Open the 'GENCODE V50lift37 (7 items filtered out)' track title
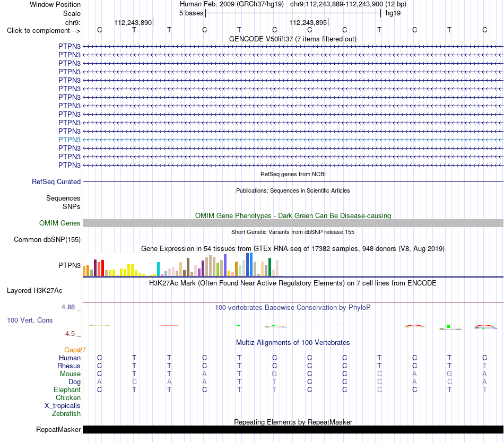Image resolution: width=504 pixels, height=442 pixels. [292, 39]
